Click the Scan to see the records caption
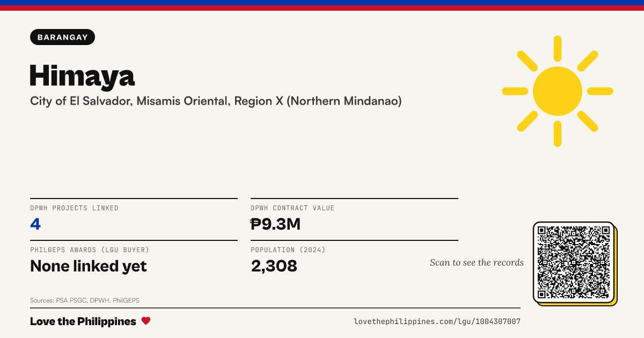 point(477,262)
